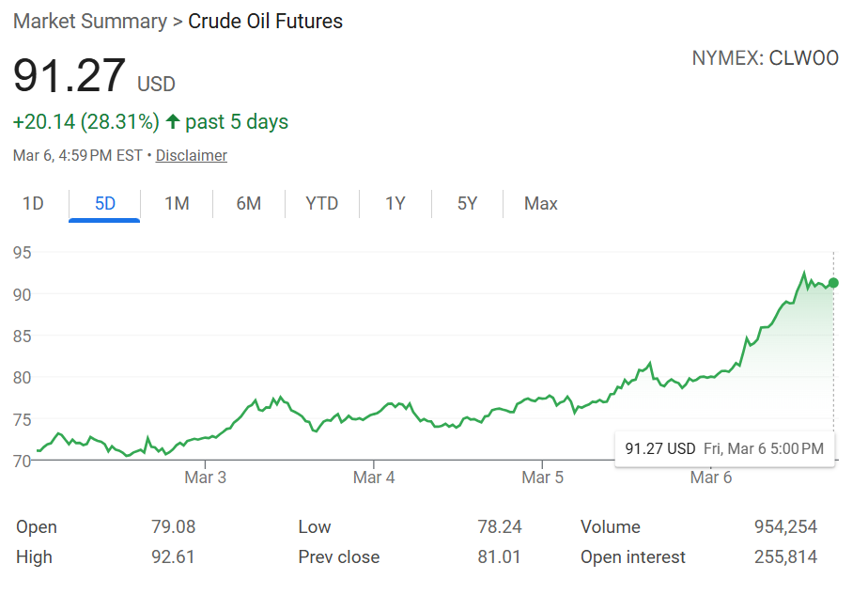
Task: Switch to the 1D time range
Action: 33,203
